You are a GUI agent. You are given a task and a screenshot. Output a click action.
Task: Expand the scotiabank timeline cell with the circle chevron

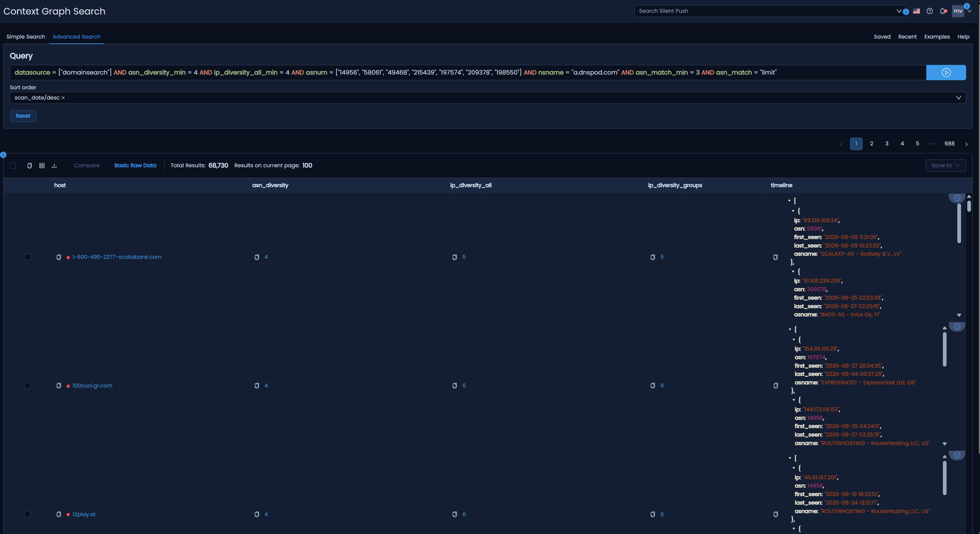click(957, 198)
